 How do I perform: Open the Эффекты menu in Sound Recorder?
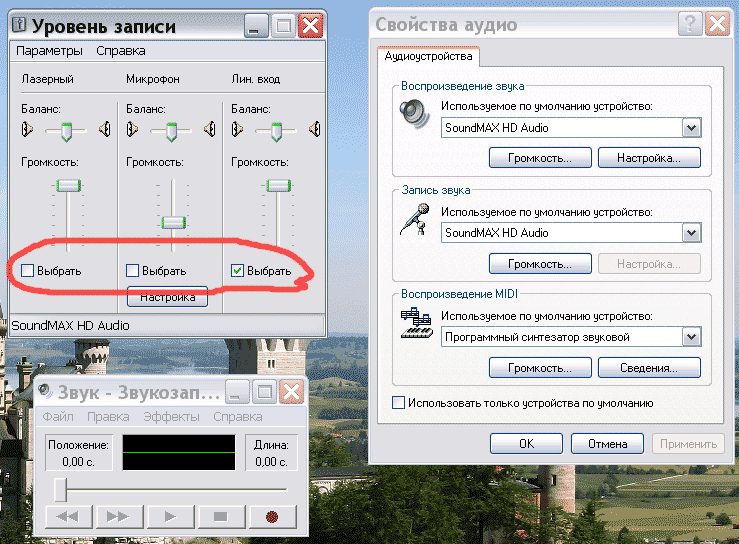pos(171,416)
